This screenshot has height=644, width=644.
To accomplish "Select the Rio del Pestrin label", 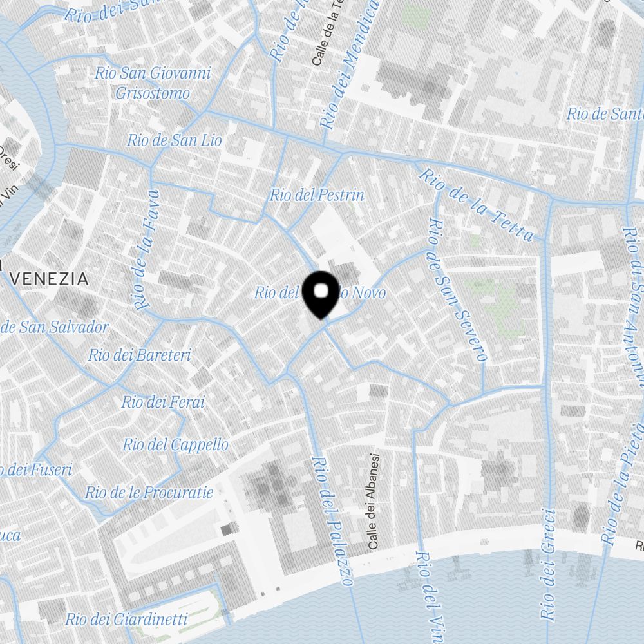I will pos(317,194).
